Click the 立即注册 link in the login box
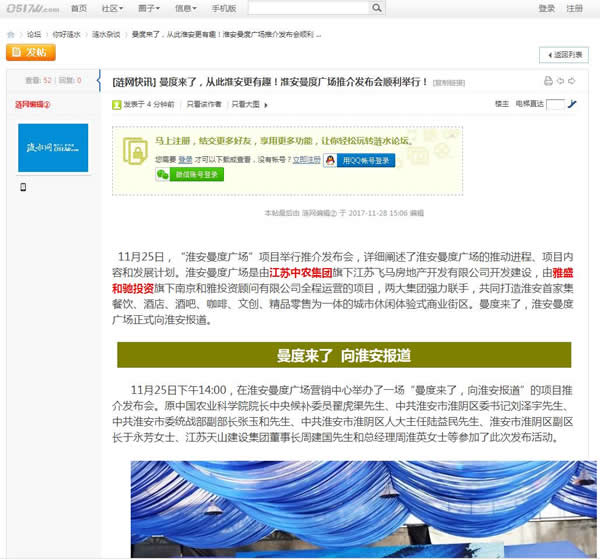Image resolution: width=600 pixels, height=560 pixels. pyautogui.click(x=307, y=159)
